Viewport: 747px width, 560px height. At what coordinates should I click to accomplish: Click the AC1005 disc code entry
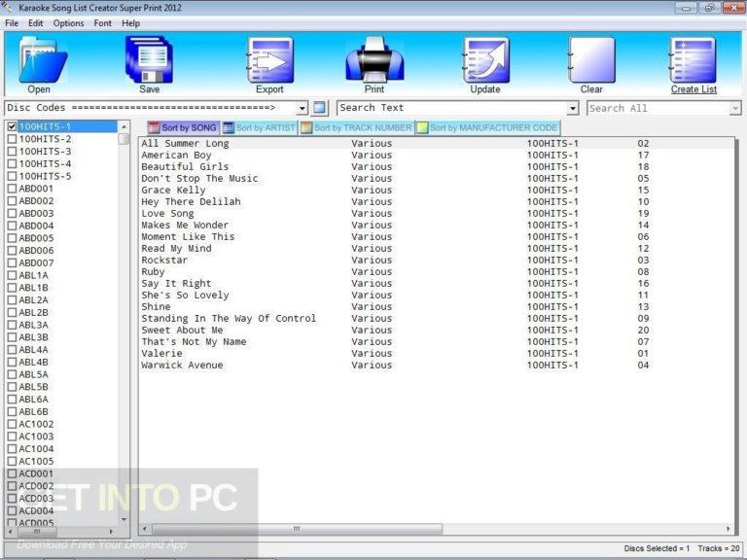36,461
